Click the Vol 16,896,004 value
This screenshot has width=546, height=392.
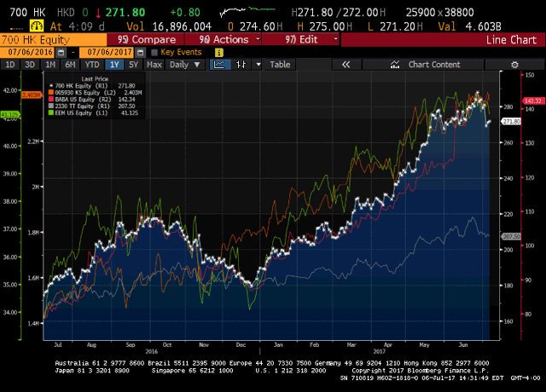pos(169,26)
